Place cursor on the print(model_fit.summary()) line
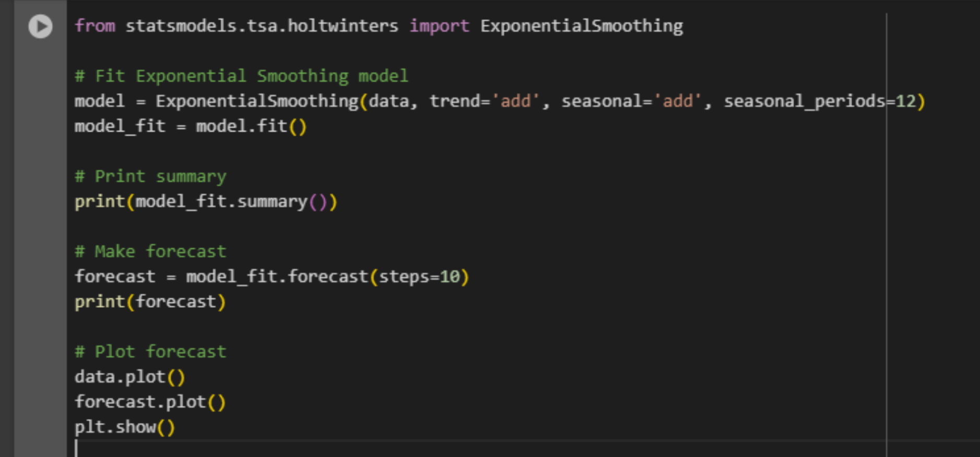Viewport: 980px width, 457px height. point(206,201)
